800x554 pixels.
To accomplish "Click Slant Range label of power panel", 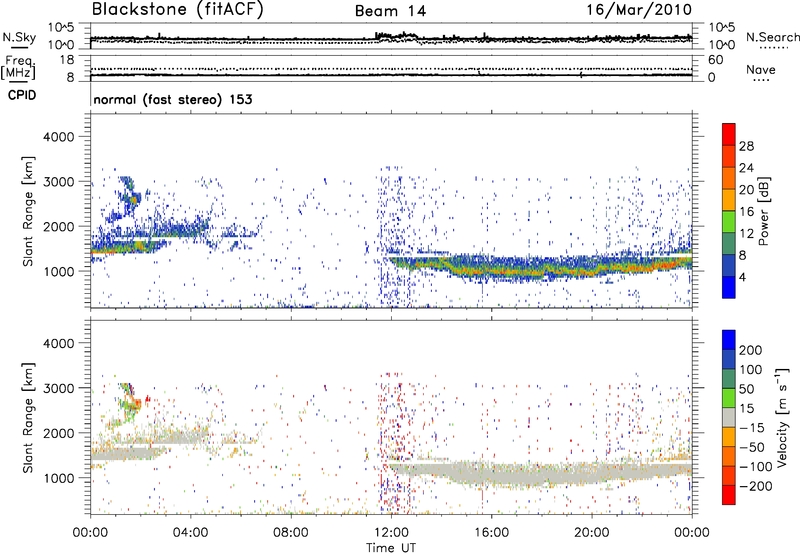I will click(x=28, y=211).
